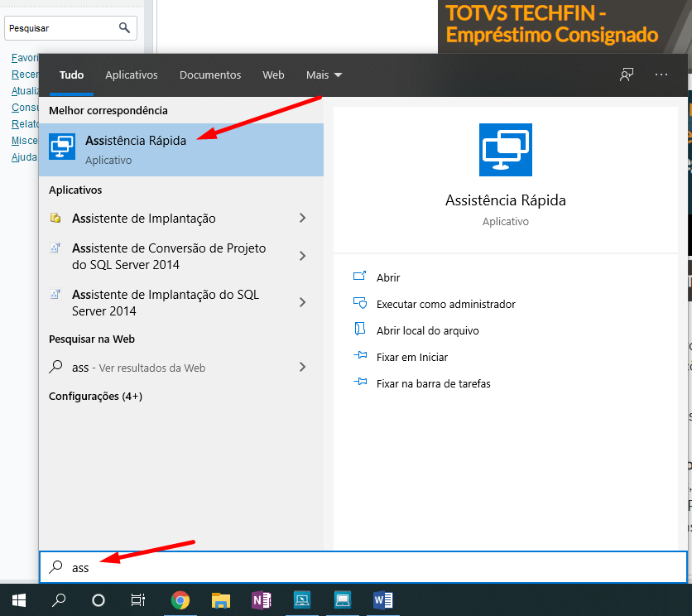The image size is (692, 616).
Task: Click Executar como administrador
Action: [445, 304]
